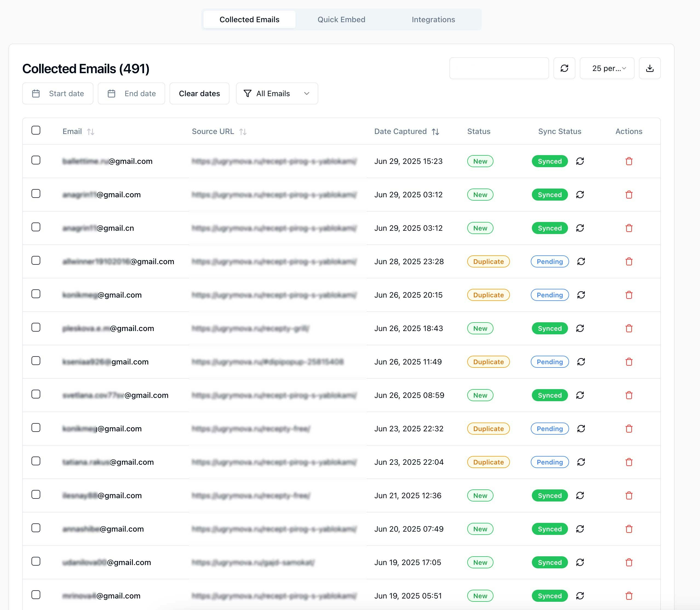Resync the Jun 23, 2025 22:04 email
This screenshot has height=610, width=700.
[581, 462]
